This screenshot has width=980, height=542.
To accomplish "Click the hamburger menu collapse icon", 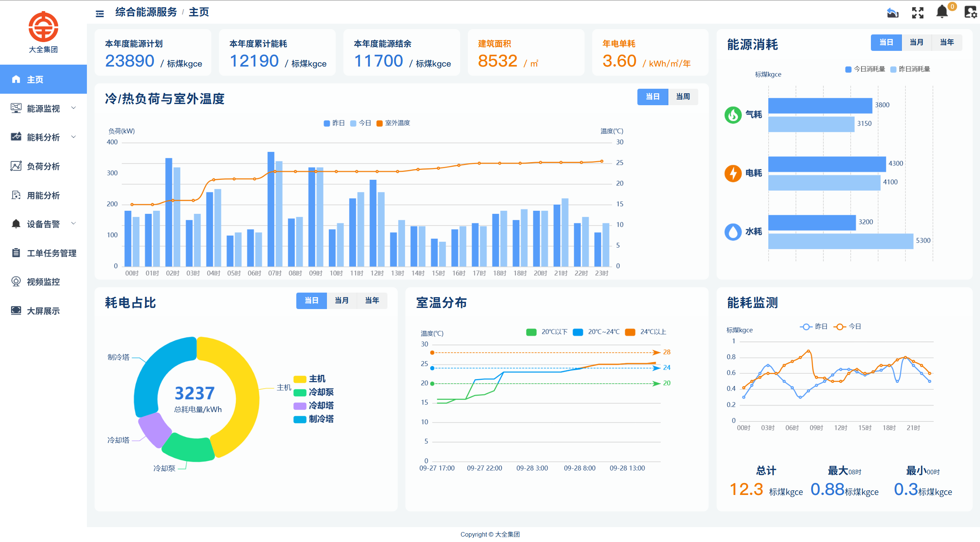I will point(100,14).
